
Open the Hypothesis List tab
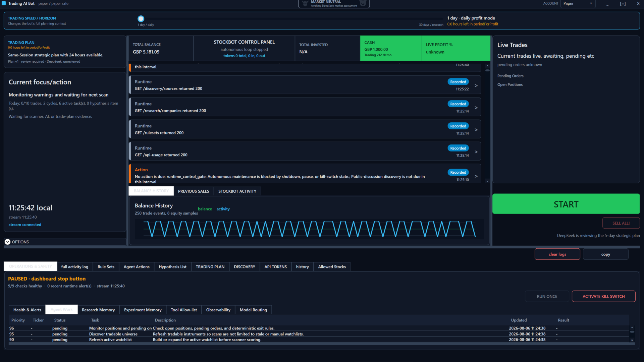172,267
